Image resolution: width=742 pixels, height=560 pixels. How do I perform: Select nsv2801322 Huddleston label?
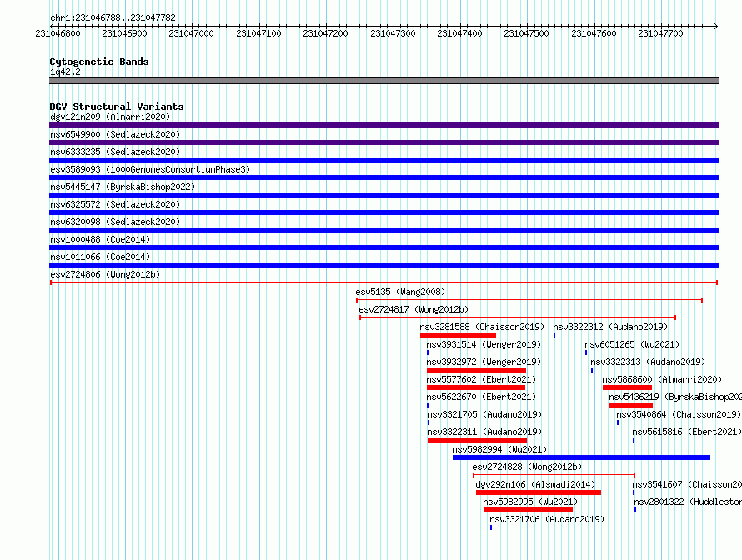click(688, 502)
